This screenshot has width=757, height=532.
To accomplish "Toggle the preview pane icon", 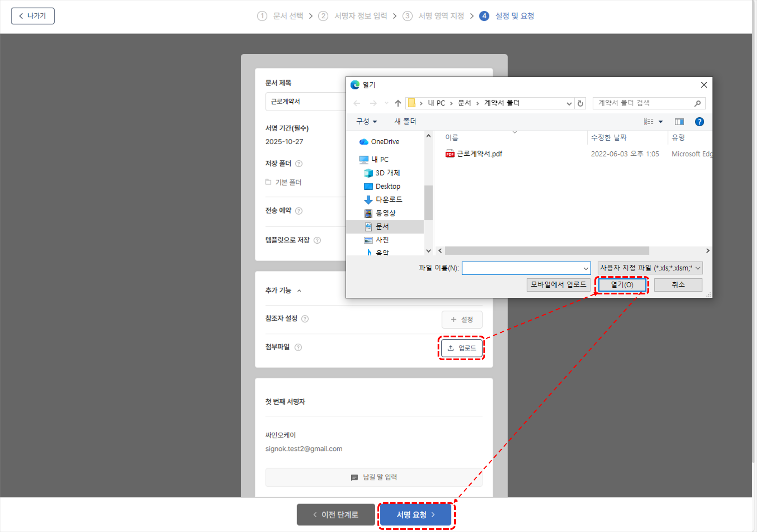I will point(679,122).
